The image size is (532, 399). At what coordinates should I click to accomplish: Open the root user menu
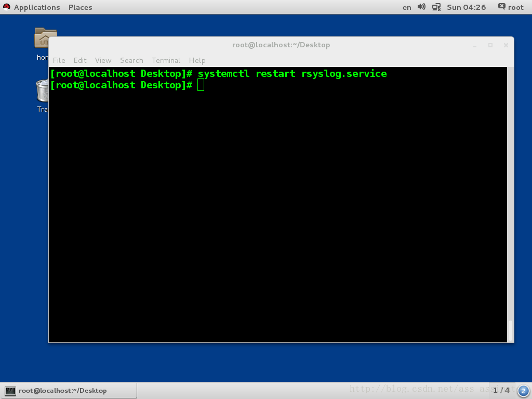[x=515, y=7]
